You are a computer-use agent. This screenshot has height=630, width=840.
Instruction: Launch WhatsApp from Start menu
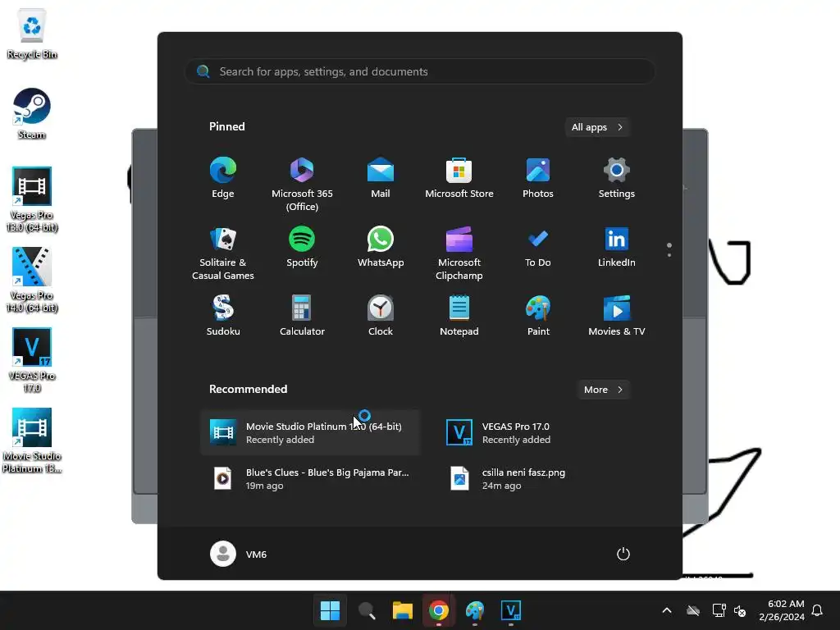tap(381, 247)
